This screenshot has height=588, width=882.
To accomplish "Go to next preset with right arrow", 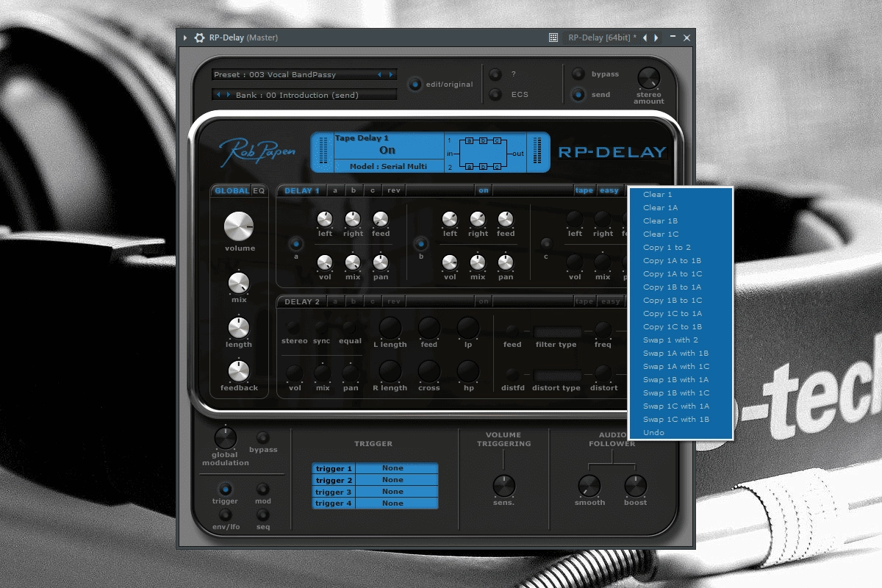I will click(x=391, y=74).
